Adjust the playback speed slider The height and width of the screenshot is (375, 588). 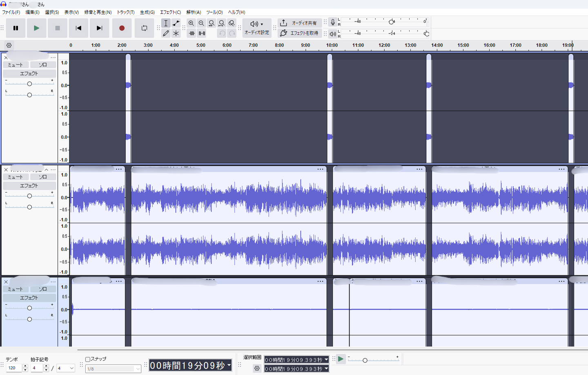pyautogui.click(x=365, y=360)
